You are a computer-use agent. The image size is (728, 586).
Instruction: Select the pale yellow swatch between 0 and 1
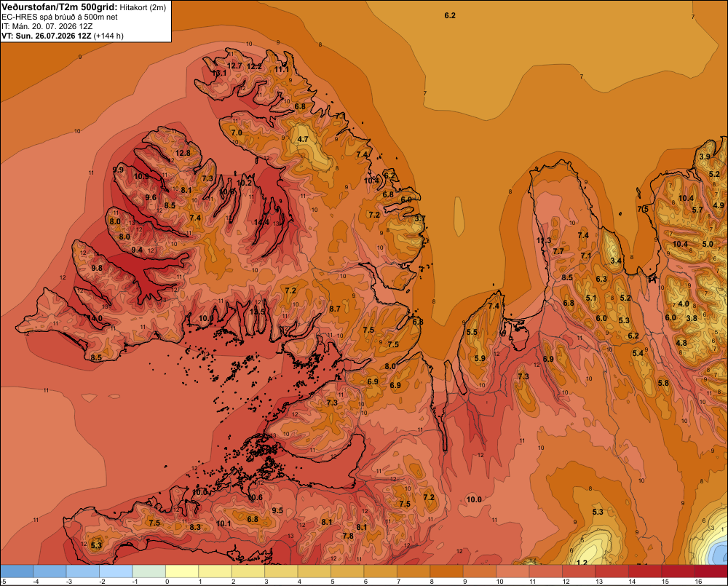(182, 571)
